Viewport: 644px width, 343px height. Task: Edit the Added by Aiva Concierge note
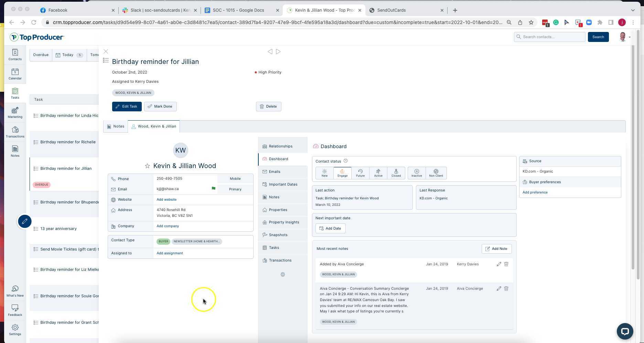498,264
